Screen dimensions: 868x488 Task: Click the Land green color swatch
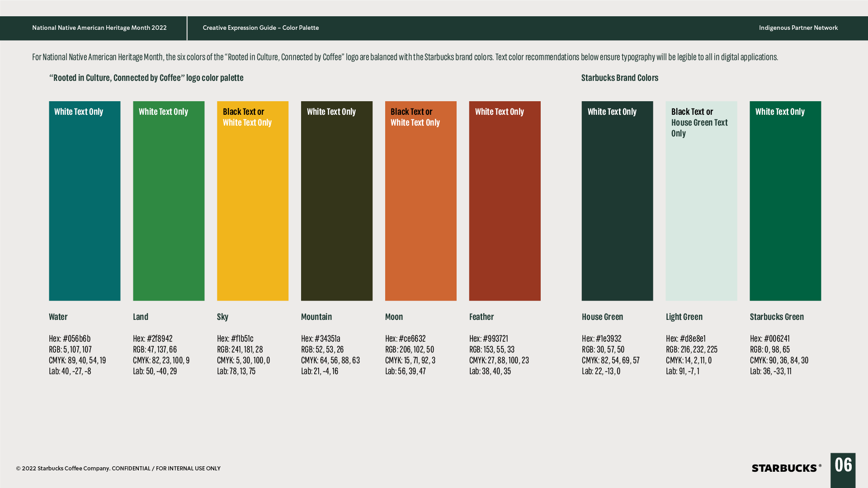[x=169, y=201]
